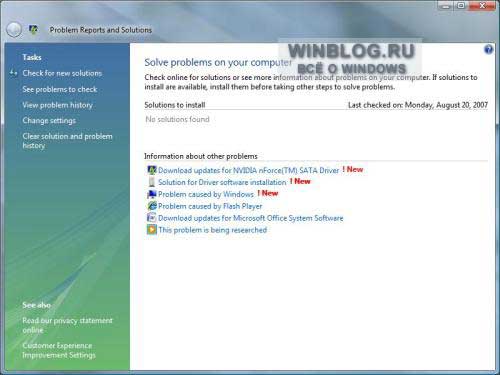This screenshot has width=500, height=375.
Task: Click the Tasks heading in sidebar
Action: [32, 57]
